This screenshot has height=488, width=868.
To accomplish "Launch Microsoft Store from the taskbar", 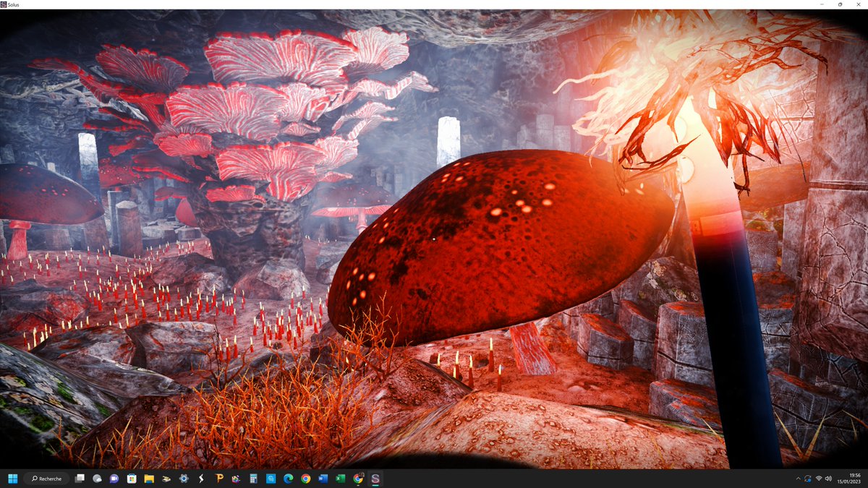I will tap(132, 479).
